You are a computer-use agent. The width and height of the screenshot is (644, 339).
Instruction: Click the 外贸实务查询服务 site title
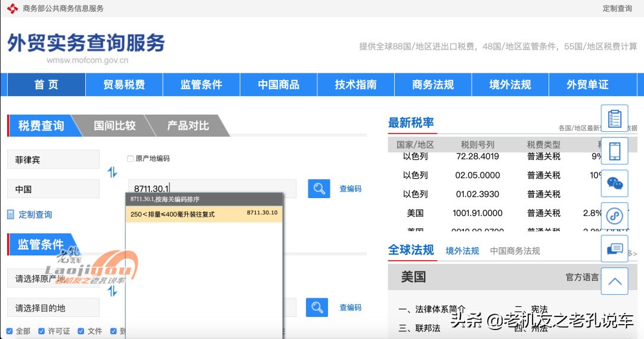[86, 43]
